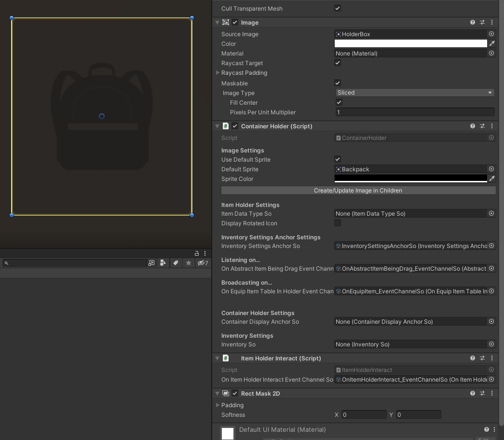Open presets for Container Holder script
This screenshot has width=504, height=440.
tap(482, 126)
